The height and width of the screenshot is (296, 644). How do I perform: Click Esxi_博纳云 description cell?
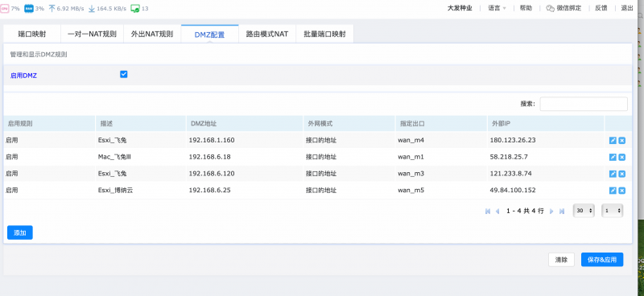[x=115, y=191]
